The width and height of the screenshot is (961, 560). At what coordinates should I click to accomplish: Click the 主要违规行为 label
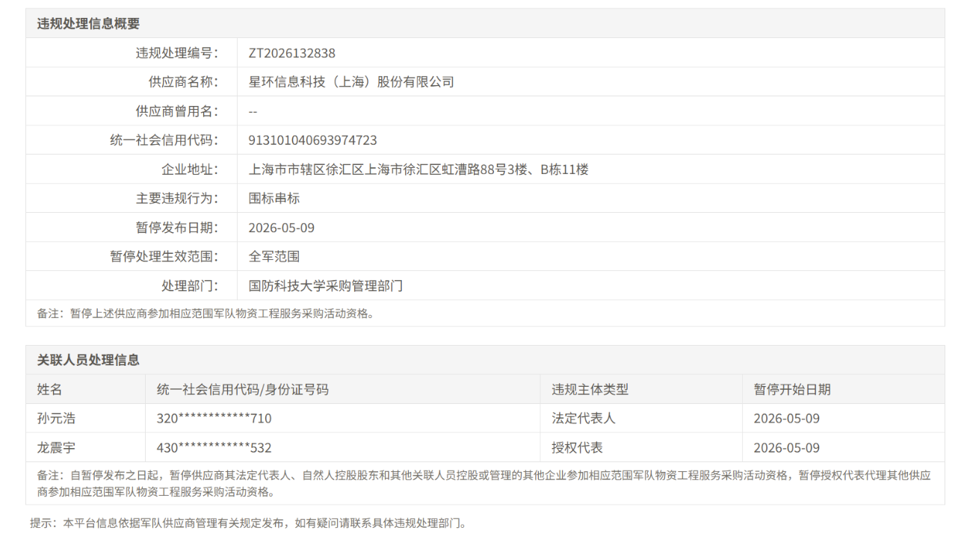pyautogui.click(x=176, y=199)
